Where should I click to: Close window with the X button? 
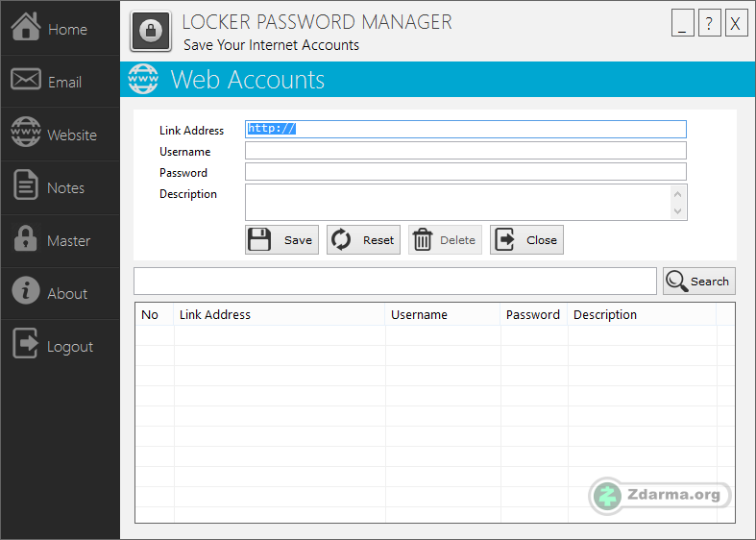(x=736, y=23)
